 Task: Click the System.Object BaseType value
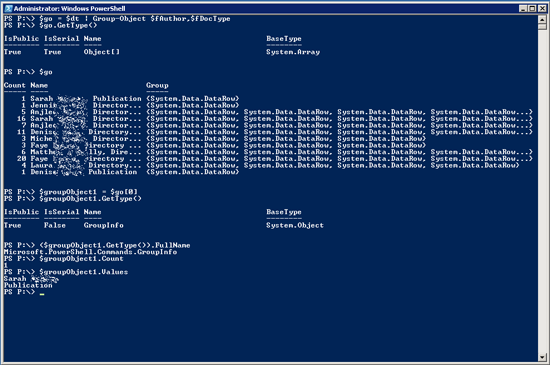tap(295, 225)
